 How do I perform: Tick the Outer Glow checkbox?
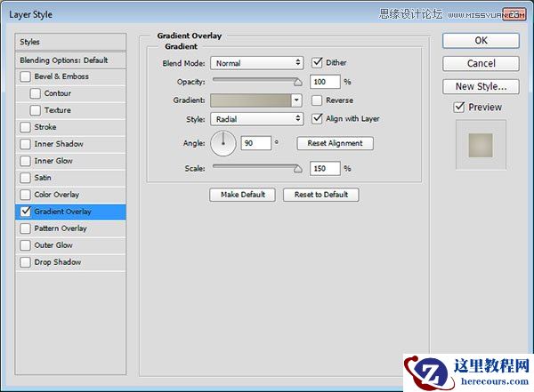click(x=25, y=245)
